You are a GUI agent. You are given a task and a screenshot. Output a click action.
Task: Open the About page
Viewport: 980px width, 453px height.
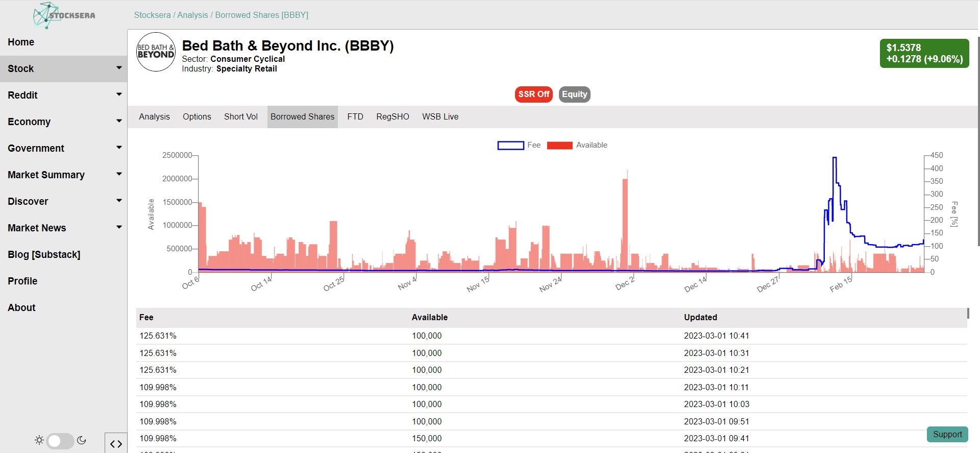pos(21,307)
